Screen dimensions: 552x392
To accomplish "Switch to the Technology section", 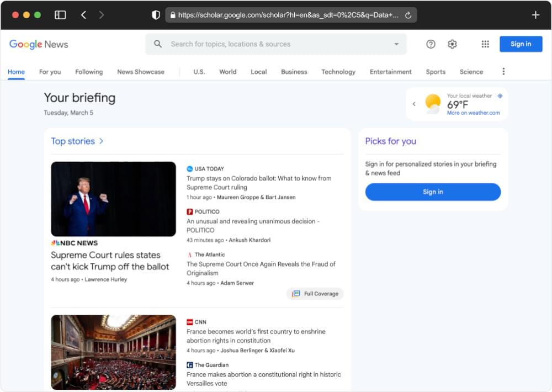I will [x=338, y=72].
